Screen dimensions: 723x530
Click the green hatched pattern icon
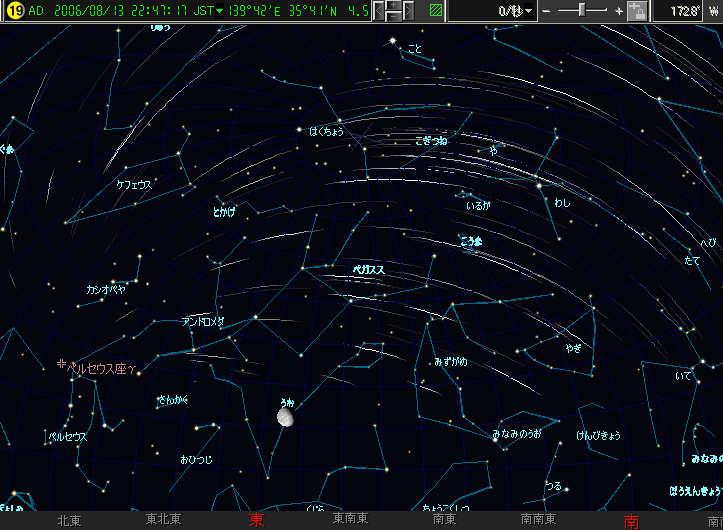coord(435,11)
